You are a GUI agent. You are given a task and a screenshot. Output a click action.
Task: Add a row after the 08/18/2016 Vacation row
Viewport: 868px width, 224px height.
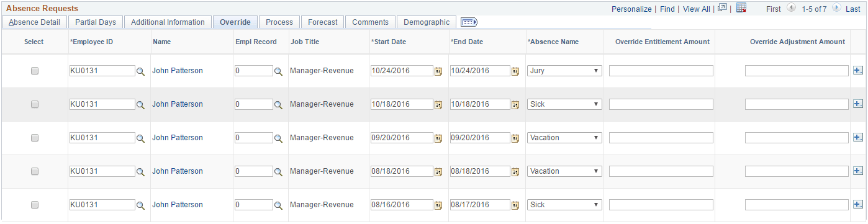pyautogui.click(x=858, y=171)
